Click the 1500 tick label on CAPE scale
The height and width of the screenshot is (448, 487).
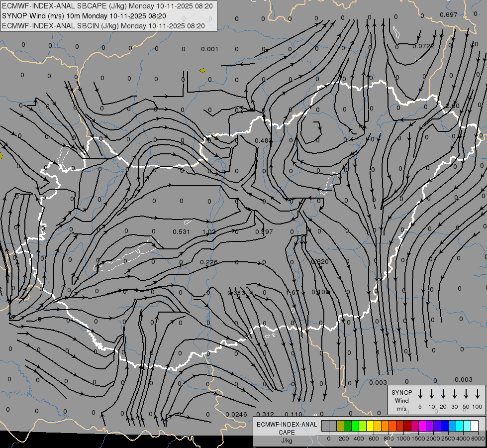tap(418, 439)
